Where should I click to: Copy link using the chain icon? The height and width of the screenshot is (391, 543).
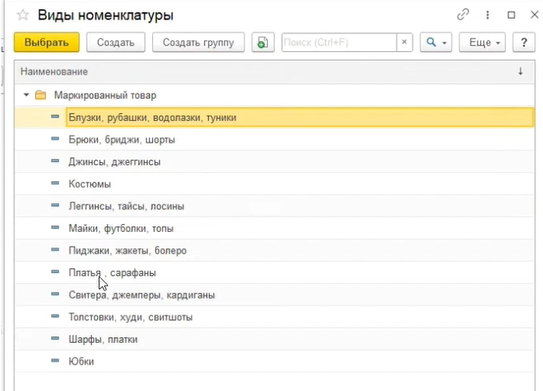(x=463, y=15)
